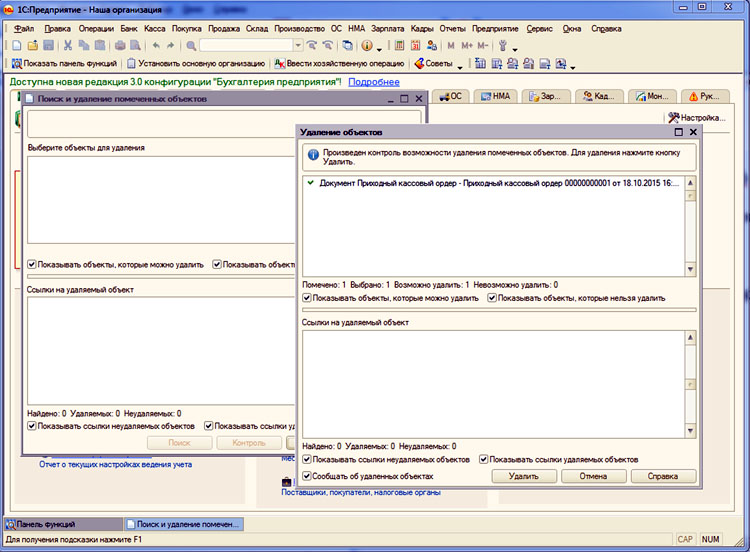
Task: Click the Справка button in Удаление объектов
Action: tap(663, 476)
